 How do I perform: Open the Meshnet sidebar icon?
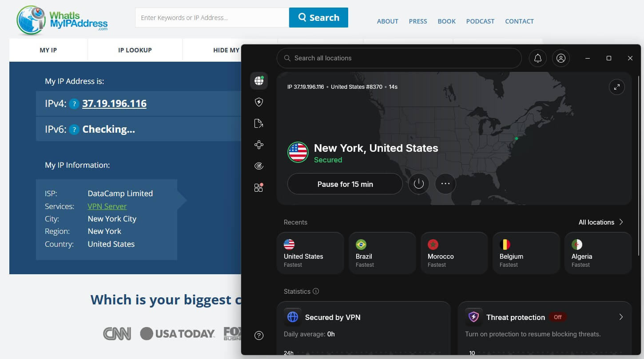click(x=259, y=145)
